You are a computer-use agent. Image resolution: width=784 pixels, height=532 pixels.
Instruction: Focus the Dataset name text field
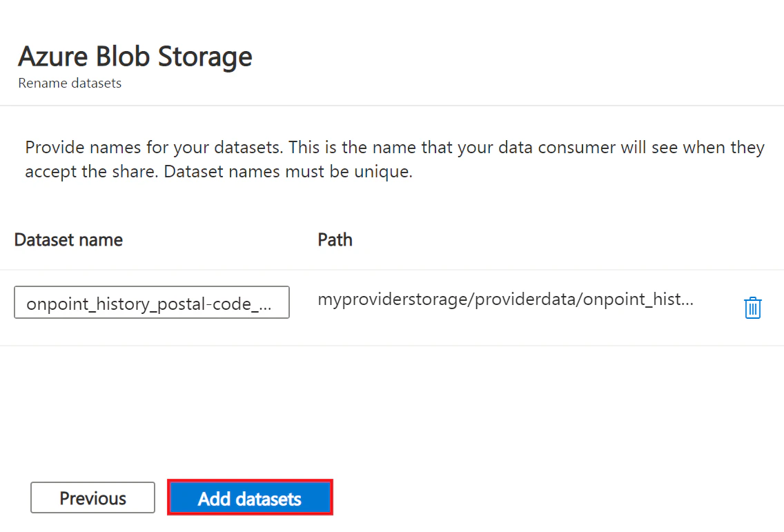tap(152, 302)
